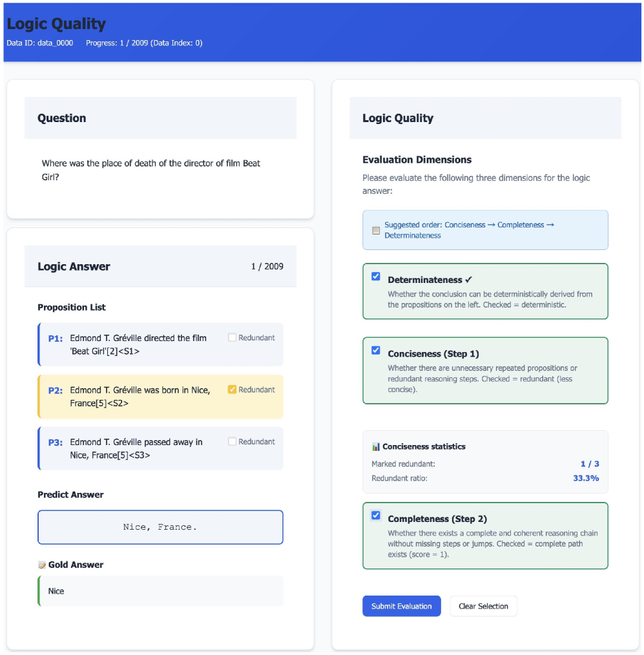
Task: Click the bar chart icon in Conciseness statistics
Action: (x=376, y=446)
